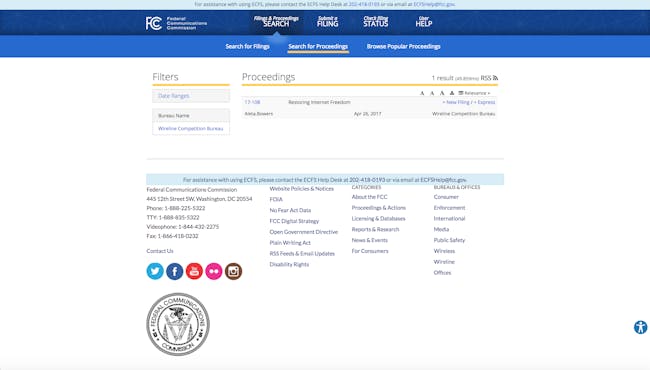
Task: Open Proceedings & Actions link
Action: tap(378, 208)
